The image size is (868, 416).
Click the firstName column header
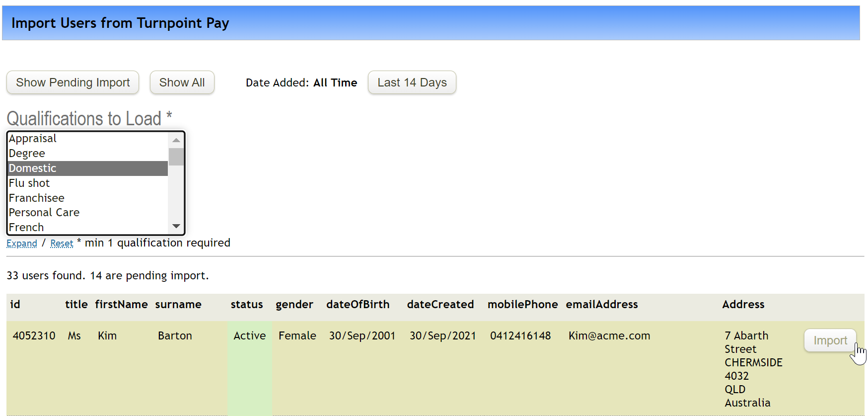pos(122,305)
